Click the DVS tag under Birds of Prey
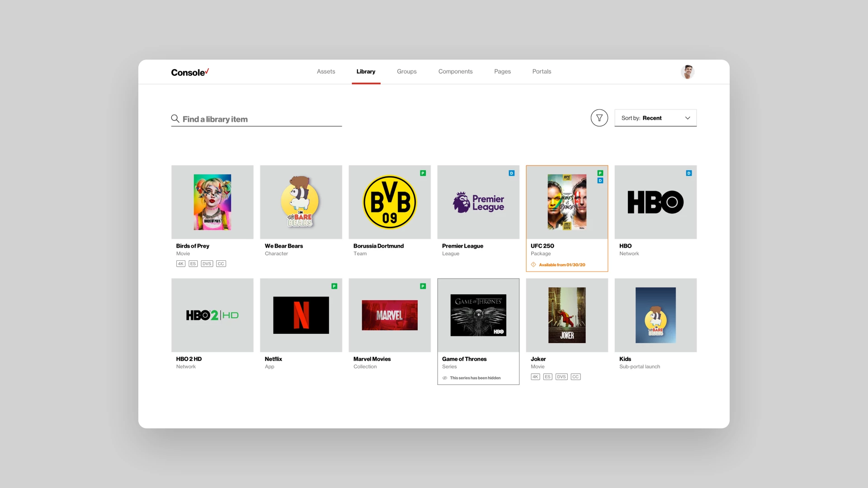The height and width of the screenshot is (488, 868). point(207,263)
